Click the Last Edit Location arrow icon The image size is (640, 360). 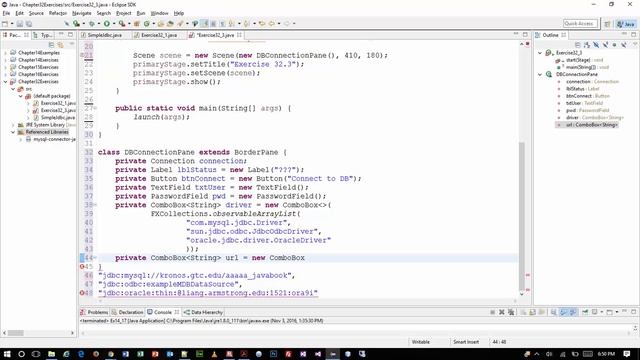tap(262, 24)
